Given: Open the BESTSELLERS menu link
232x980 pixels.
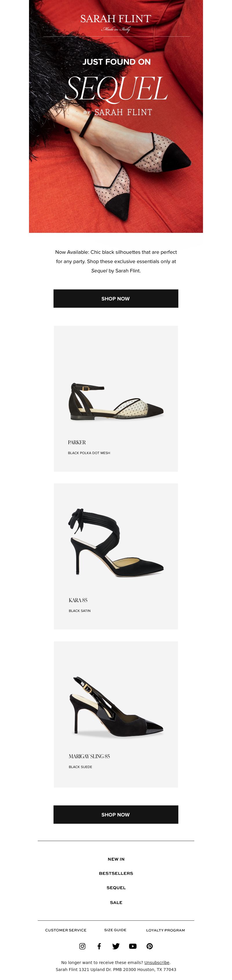Looking at the screenshot, I should 116,874.
